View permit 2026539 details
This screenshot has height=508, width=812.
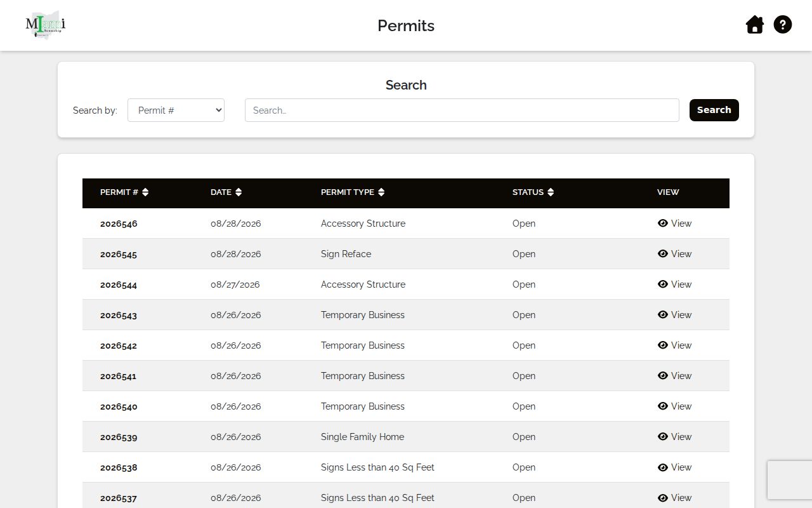pos(674,437)
